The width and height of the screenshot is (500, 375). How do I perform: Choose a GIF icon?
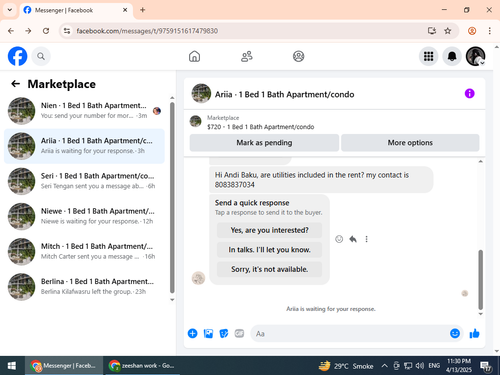point(239,333)
